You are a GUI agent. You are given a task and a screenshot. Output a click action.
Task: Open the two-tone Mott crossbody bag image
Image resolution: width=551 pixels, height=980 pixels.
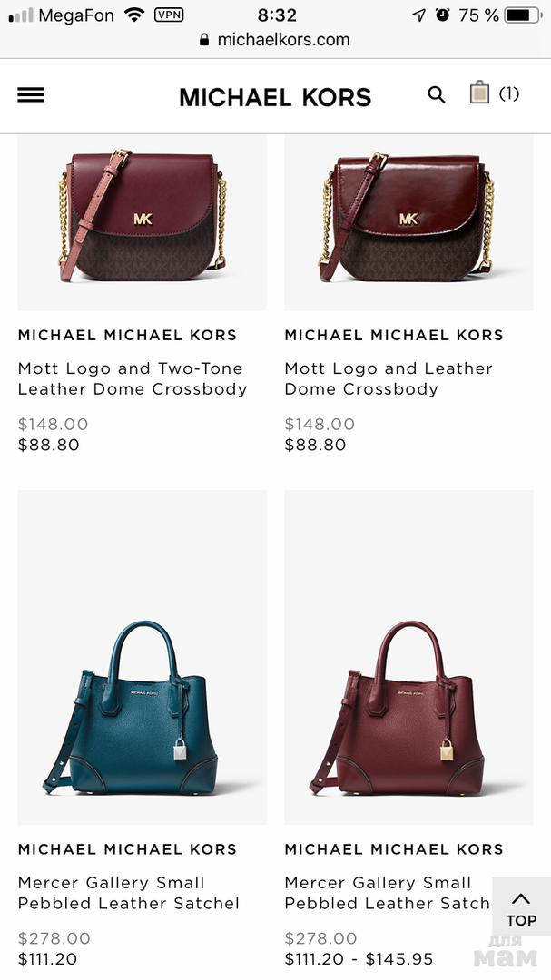142,222
